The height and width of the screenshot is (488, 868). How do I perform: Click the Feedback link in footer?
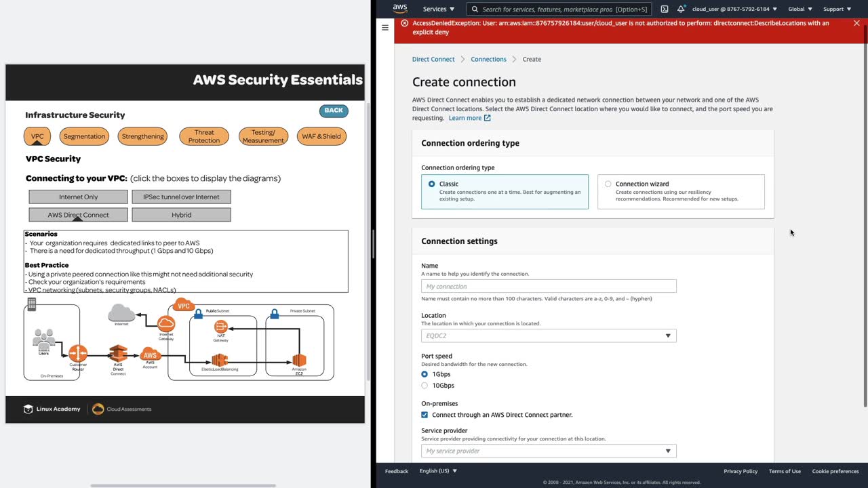coord(397,471)
